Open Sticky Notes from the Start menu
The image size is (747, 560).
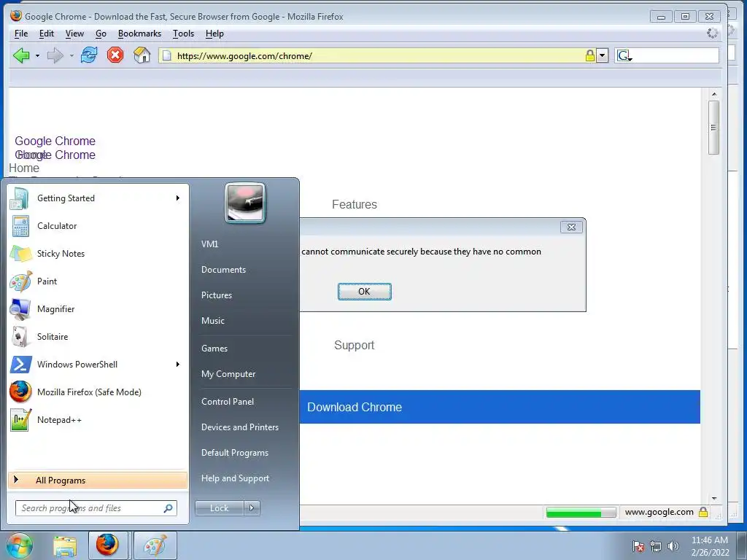point(98,253)
